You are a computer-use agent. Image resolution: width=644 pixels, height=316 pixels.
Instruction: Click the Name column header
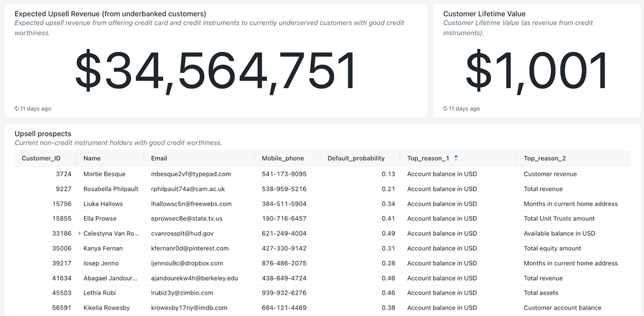[x=92, y=159]
